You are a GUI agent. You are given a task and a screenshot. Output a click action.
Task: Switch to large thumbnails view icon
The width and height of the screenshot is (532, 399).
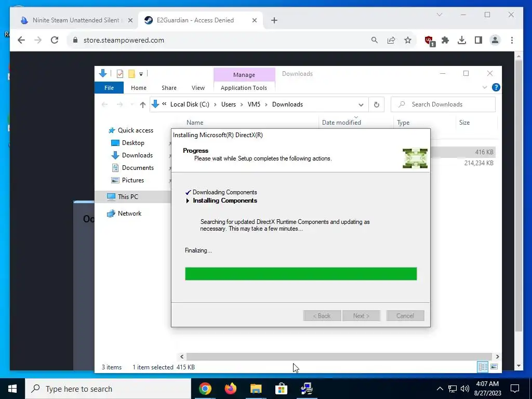(x=494, y=367)
